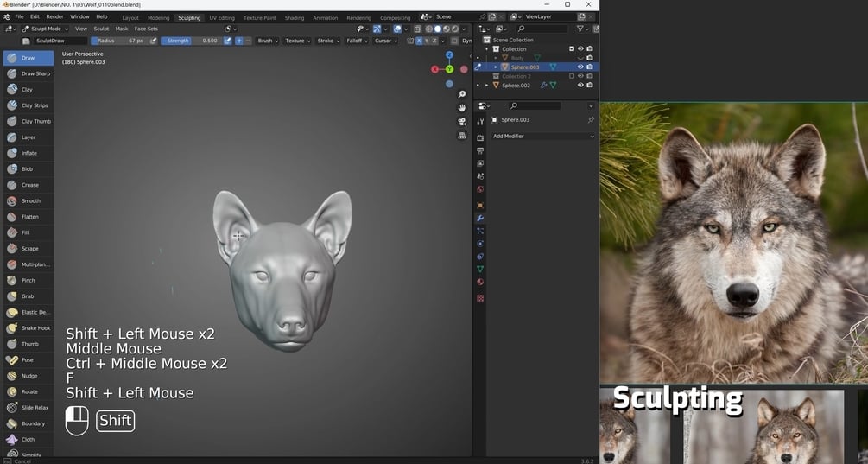
Task: Select the Crease brush tool
Action: (29, 185)
